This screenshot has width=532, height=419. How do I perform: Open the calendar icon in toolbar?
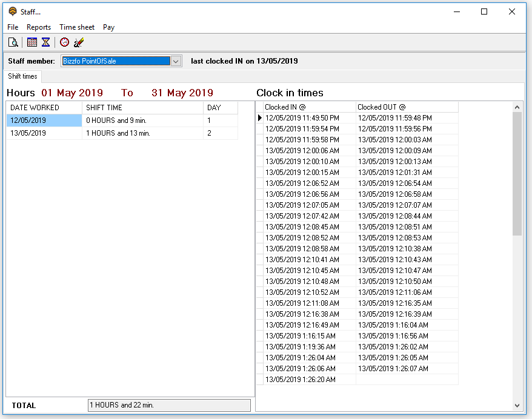(x=32, y=42)
